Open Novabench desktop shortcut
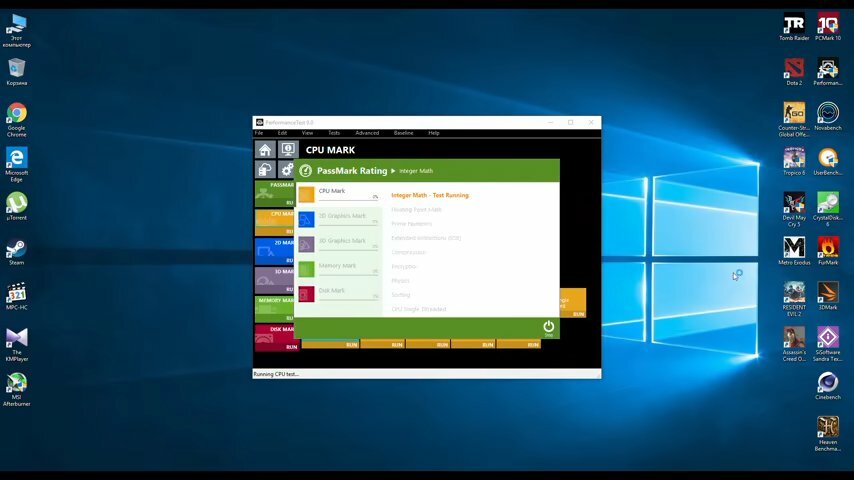This screenshot has height=480, width=854. click(828, 117)
